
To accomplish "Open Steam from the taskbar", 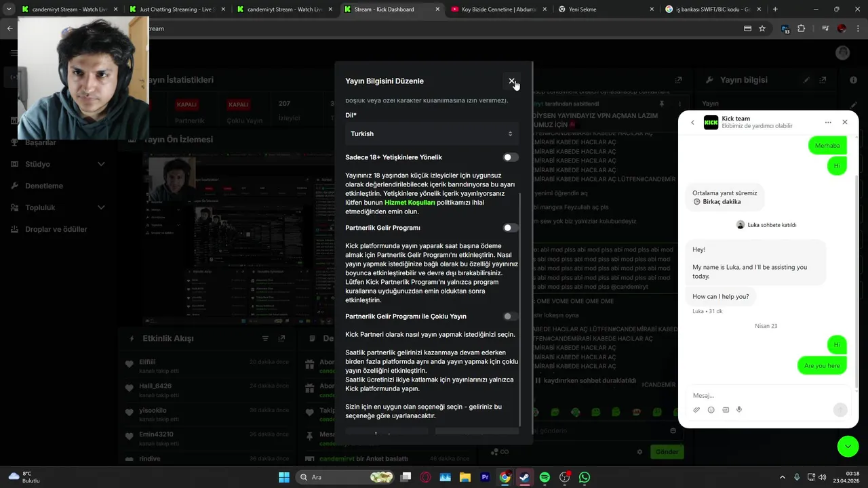I will tap(525, 477).
